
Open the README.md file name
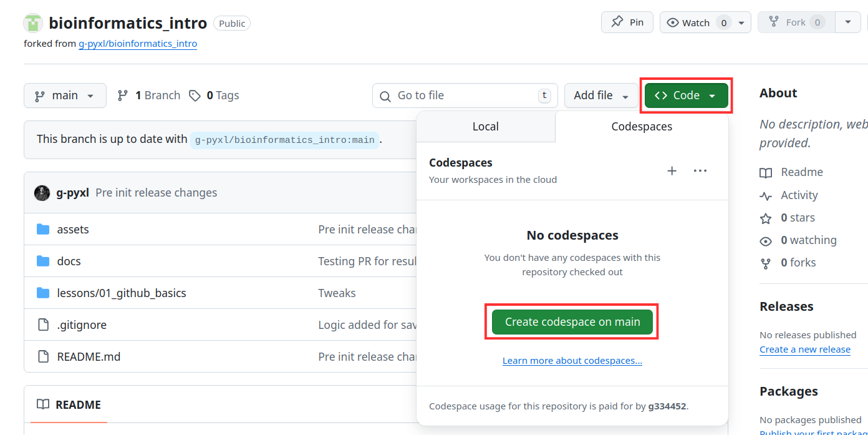pos(89,357)
